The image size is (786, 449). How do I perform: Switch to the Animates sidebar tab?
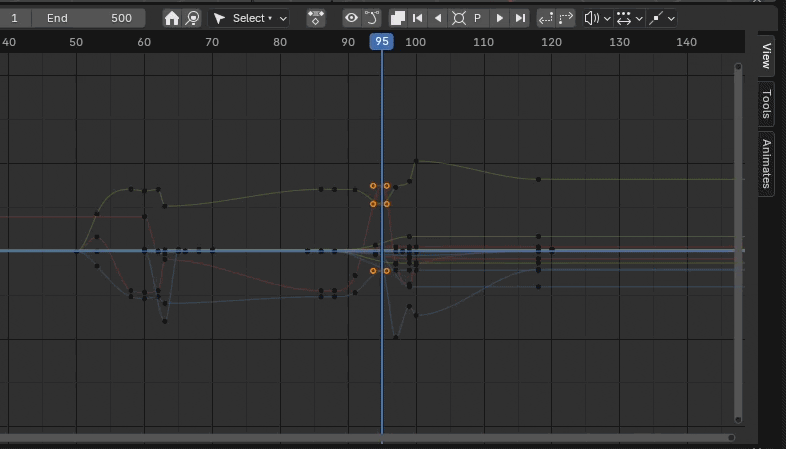coord(766,163)
